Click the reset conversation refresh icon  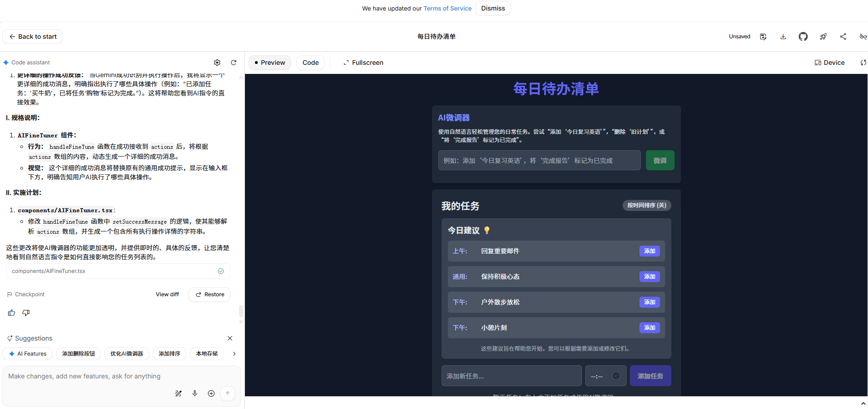(234, 63)
